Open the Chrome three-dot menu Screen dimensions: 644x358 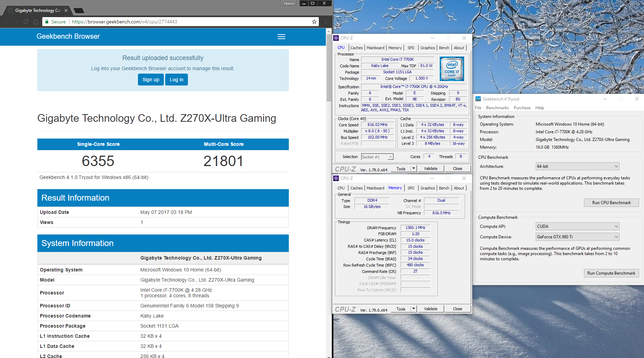tap(325, 22)
